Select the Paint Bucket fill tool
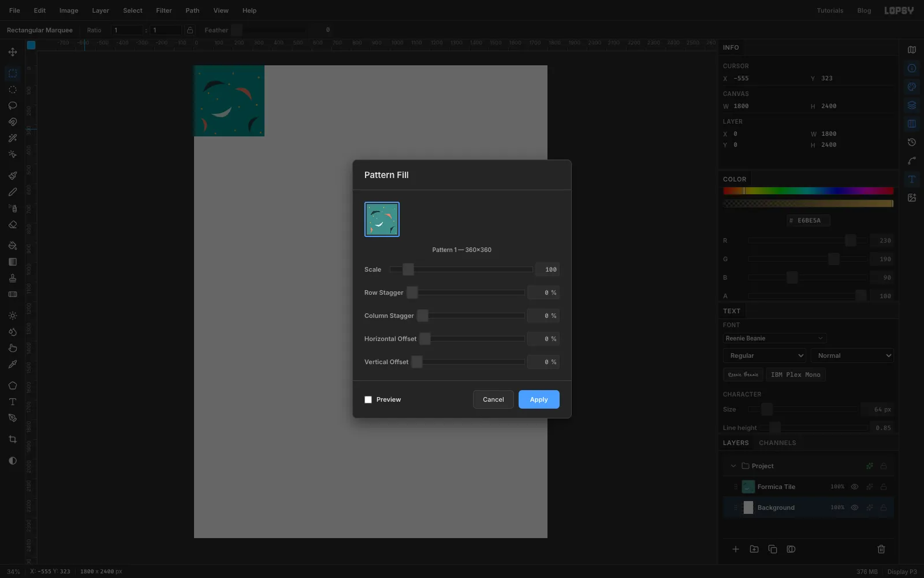The height and width of the screenshot is (578, 924). pyautogui.click(x=13, y=246)
